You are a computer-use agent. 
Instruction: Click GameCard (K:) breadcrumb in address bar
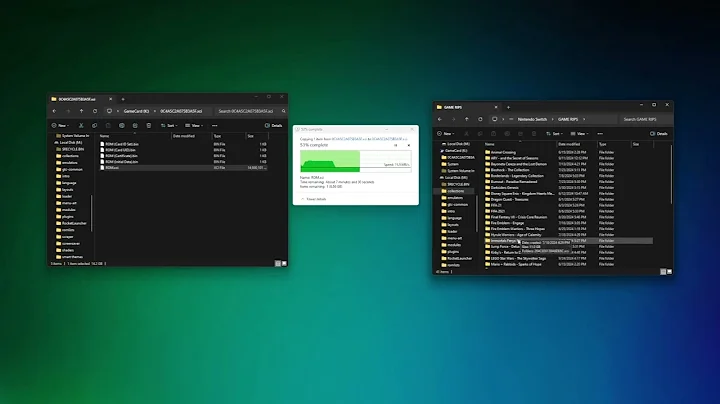136,111
